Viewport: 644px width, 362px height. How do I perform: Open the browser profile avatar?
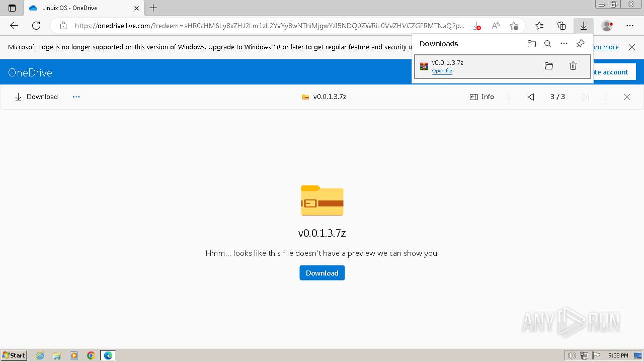click(x=607, y=26)
